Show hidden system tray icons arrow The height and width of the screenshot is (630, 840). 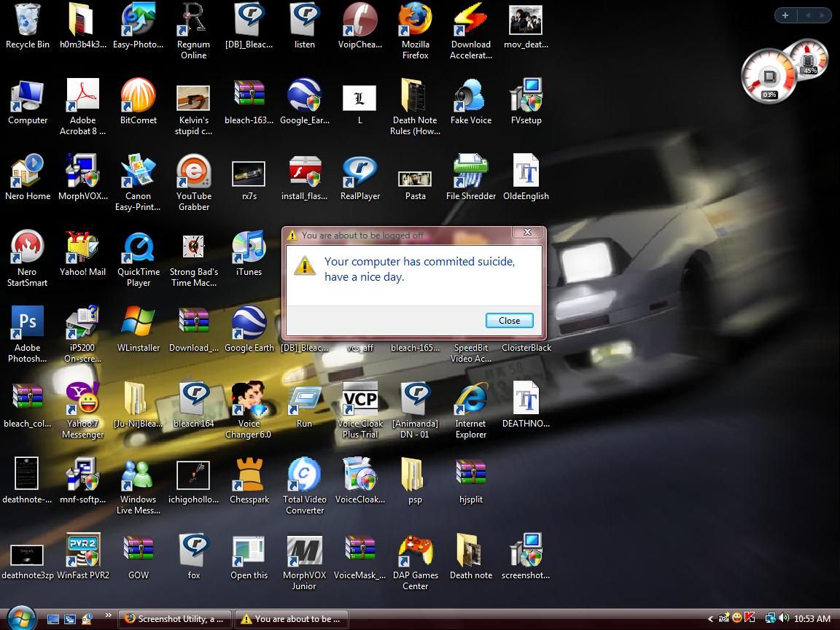pyautogui.click(x=710, y=619)
